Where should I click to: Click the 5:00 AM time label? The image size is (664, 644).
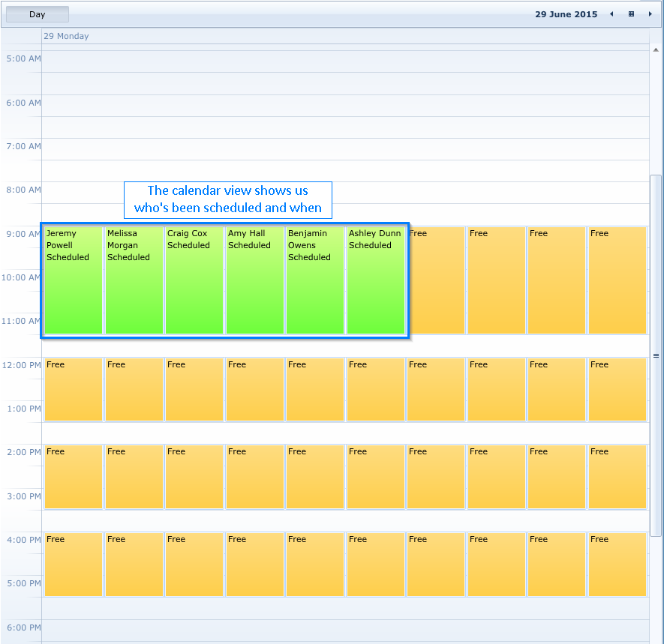tap(24, 58)
